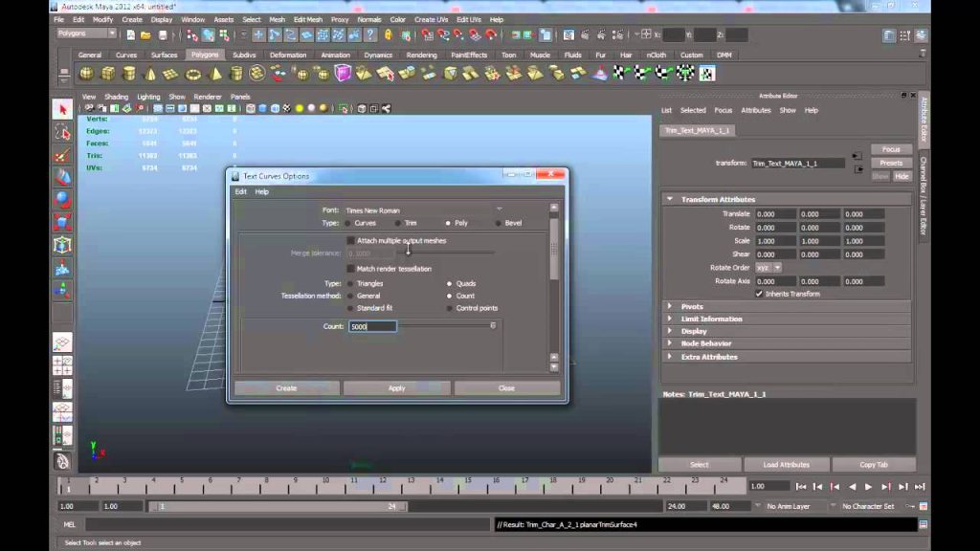Click the Count slider track
Screen dimensions: 980x551
446,326
